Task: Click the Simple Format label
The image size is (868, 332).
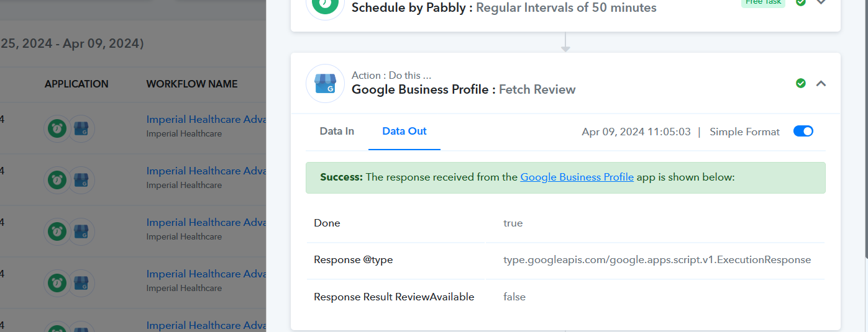Action: click(745, 132)
